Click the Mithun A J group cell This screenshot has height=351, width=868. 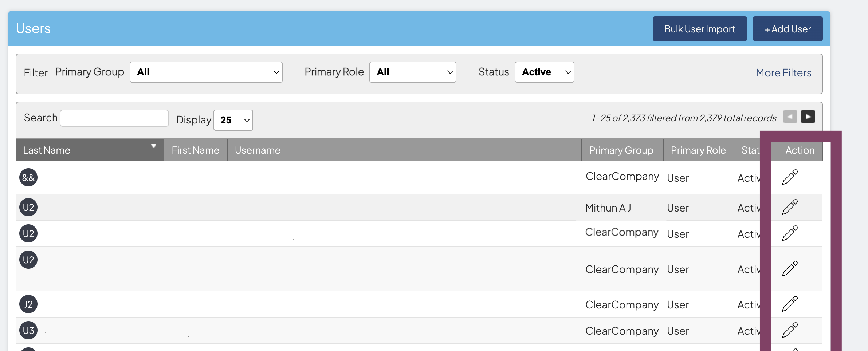coord(608,208)
